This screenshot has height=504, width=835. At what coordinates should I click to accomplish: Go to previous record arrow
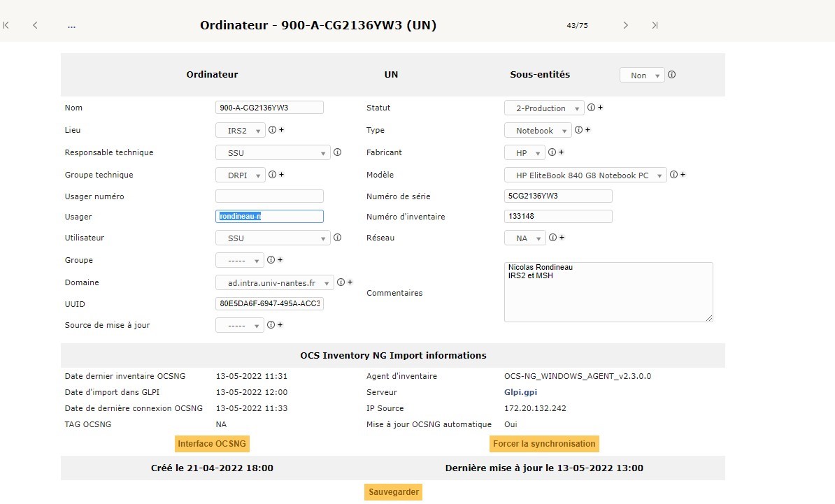point(35,25)
